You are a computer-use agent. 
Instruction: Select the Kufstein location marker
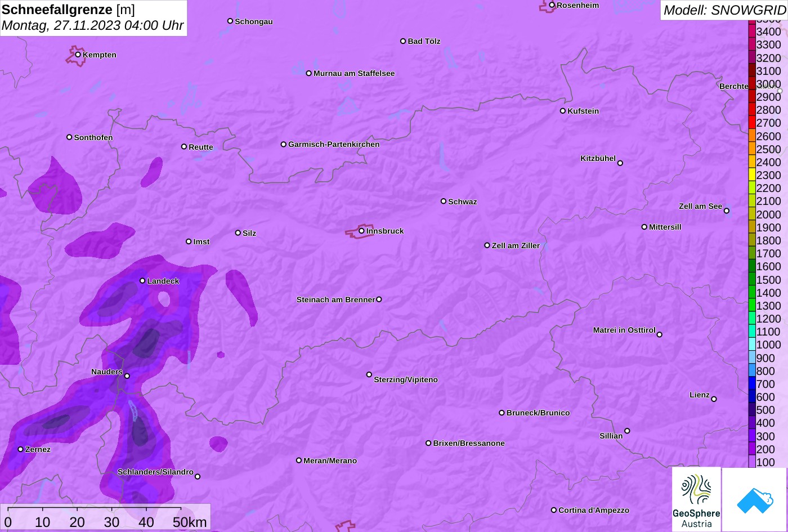563,111
